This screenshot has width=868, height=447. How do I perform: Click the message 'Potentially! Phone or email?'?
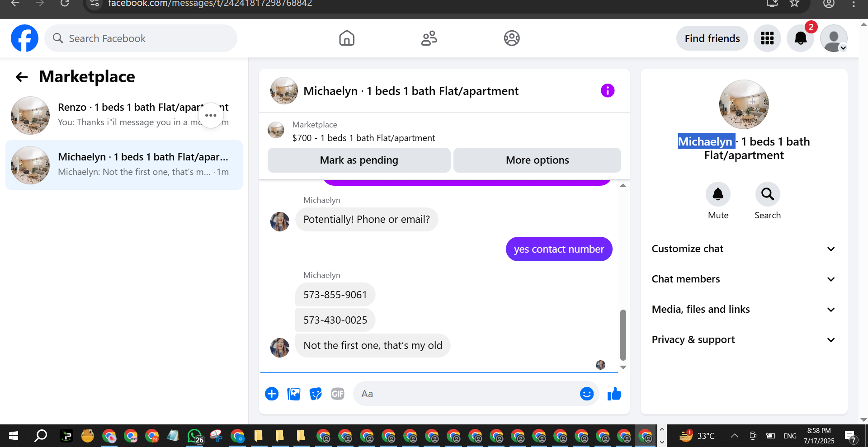point(367,220)
